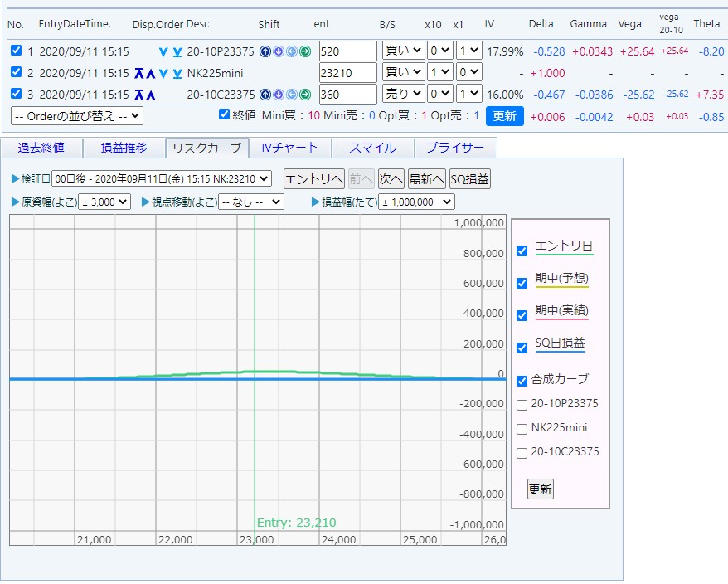Shift 20-10C23375 green right arrow icon
The image size is (728, 584).
point(305,95)
